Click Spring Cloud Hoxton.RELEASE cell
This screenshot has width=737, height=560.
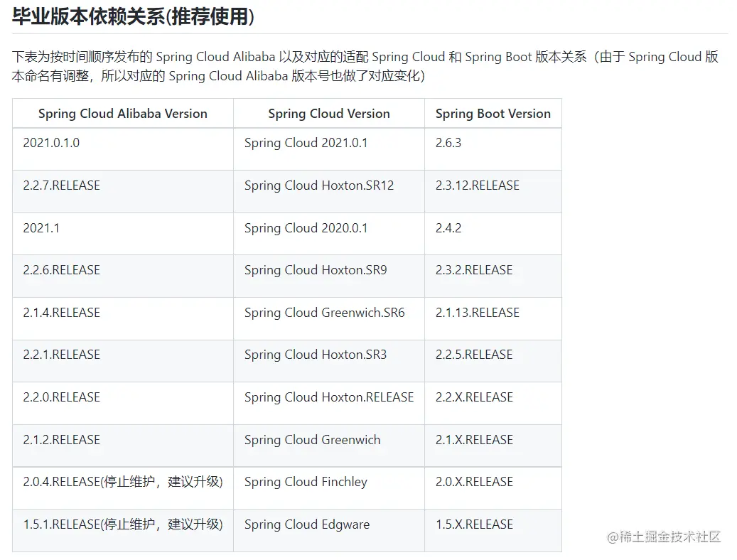[x=329, y=403]
